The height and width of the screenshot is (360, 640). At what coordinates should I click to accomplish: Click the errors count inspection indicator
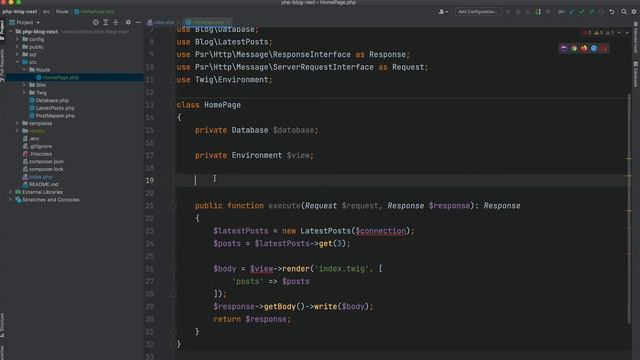click(x=587, y=33)
